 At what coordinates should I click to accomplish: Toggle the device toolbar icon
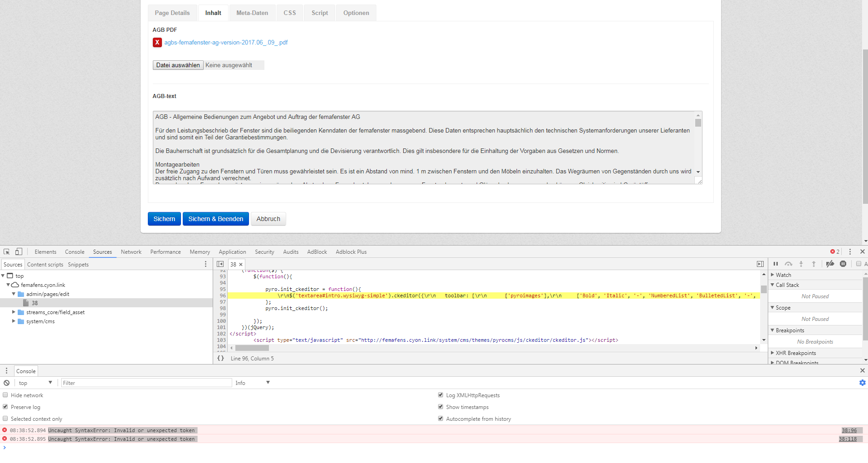(19, 251)
